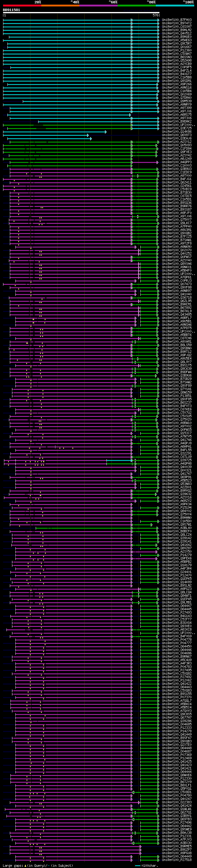Screen dimensions: 197x868
Task: Select hit UniRef100_Q2XTE0
Action: pyautogui.click(x=177, y=744)
